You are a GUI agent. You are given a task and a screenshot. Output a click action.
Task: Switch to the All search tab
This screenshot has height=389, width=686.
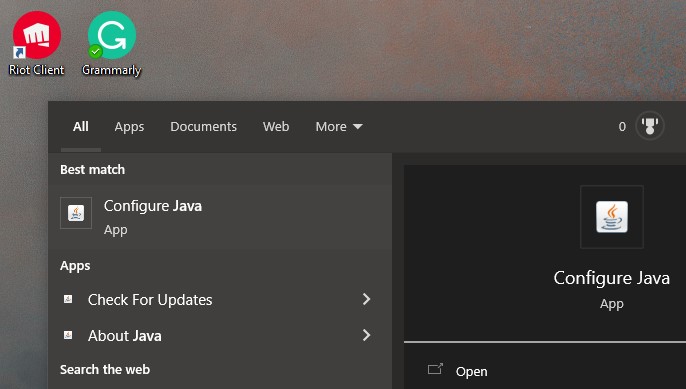coord(81,126)
